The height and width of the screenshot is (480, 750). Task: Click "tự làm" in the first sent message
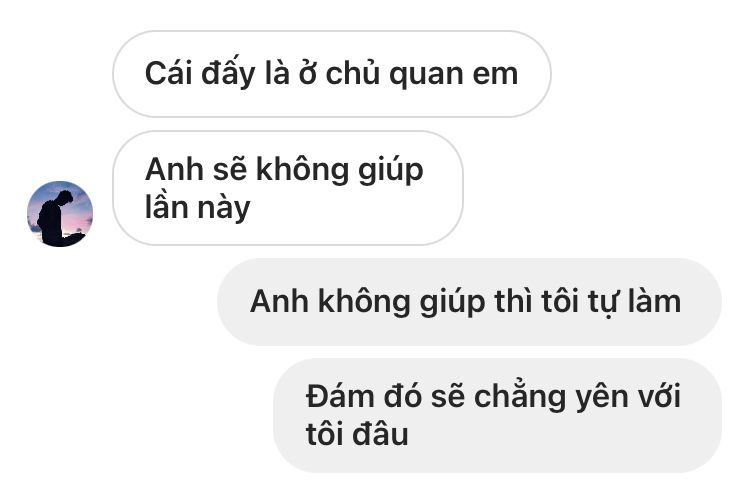point(634,302)
